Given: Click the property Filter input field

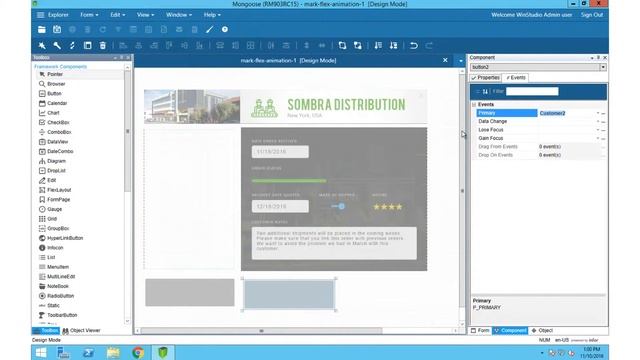Looking at the screenshot, I should coord(532,91).
